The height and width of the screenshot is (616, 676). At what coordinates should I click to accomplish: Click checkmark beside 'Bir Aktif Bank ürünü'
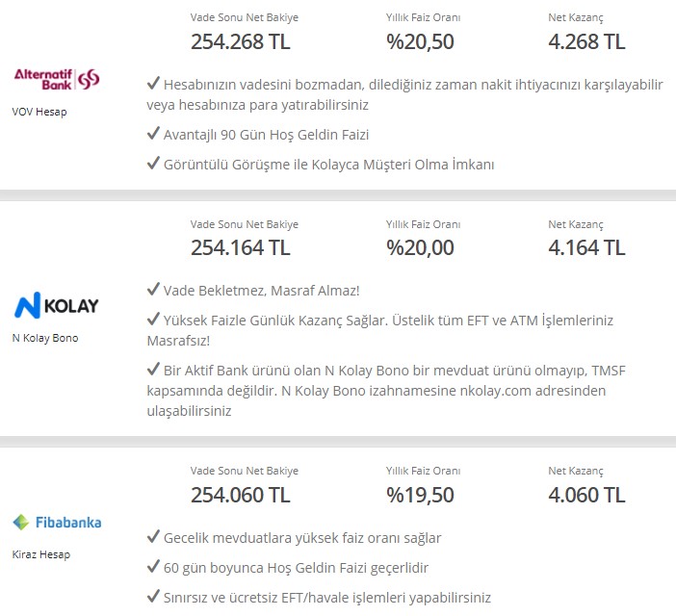pos(153,369)
